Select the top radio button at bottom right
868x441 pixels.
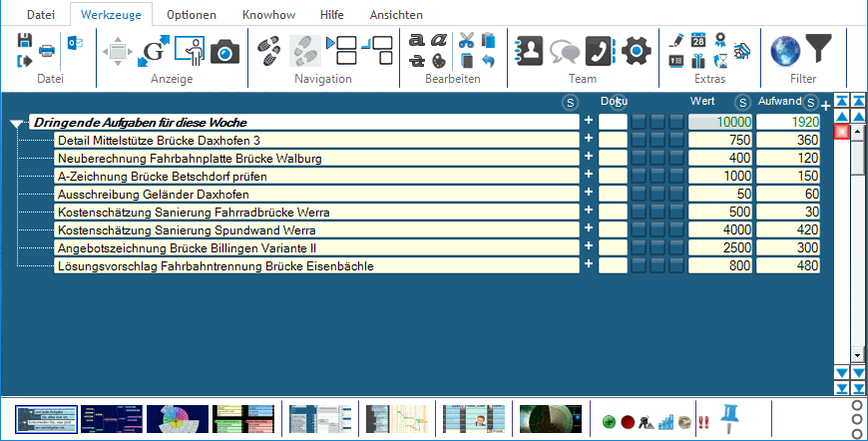pos(857,406)
